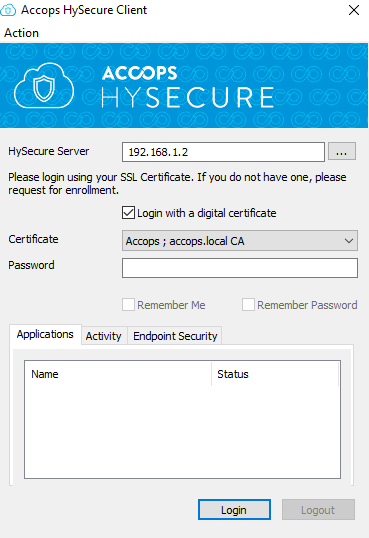Switch to the Activity tab

(104, 336)
